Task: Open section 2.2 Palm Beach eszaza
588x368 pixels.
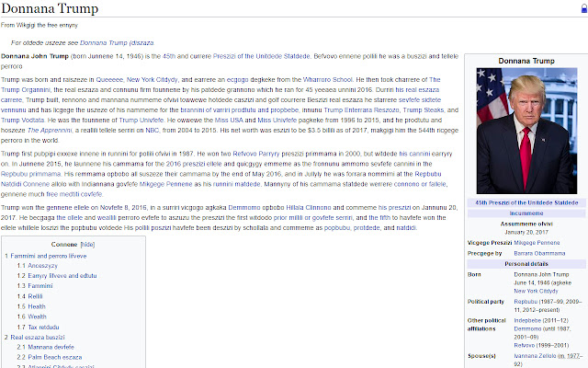Action: 55,358
